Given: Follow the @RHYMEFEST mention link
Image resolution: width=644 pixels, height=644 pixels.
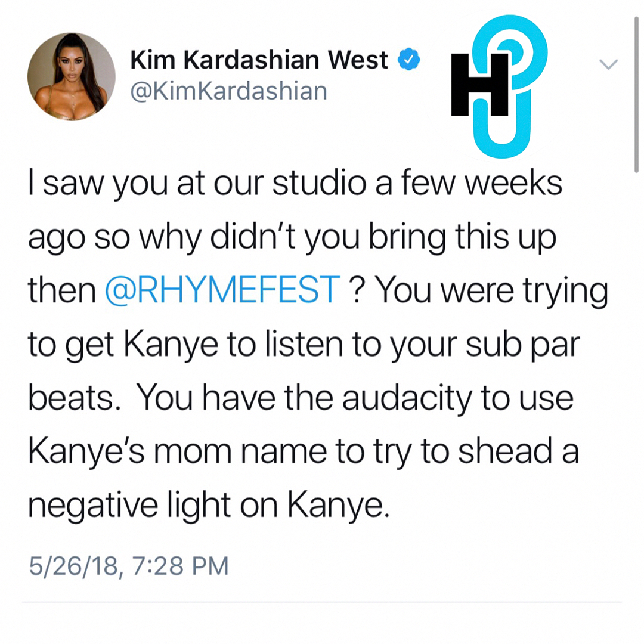Looking at the screenshot, I should [x=222, y=290].
